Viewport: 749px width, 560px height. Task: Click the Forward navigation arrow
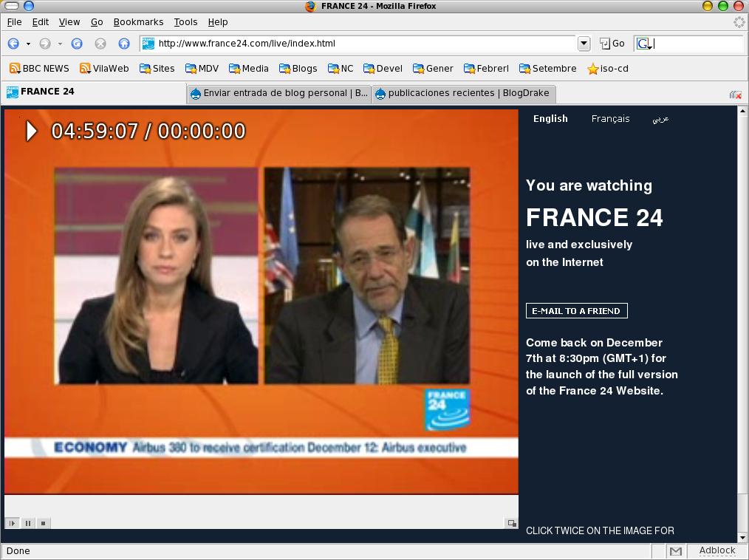pyautogui.click(x=45, y=44)
